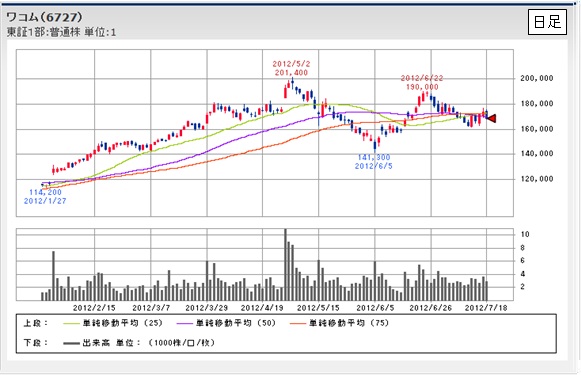Click the volume axis label 2
This screenshot has width=581, height=375.
tap(522, 286)
